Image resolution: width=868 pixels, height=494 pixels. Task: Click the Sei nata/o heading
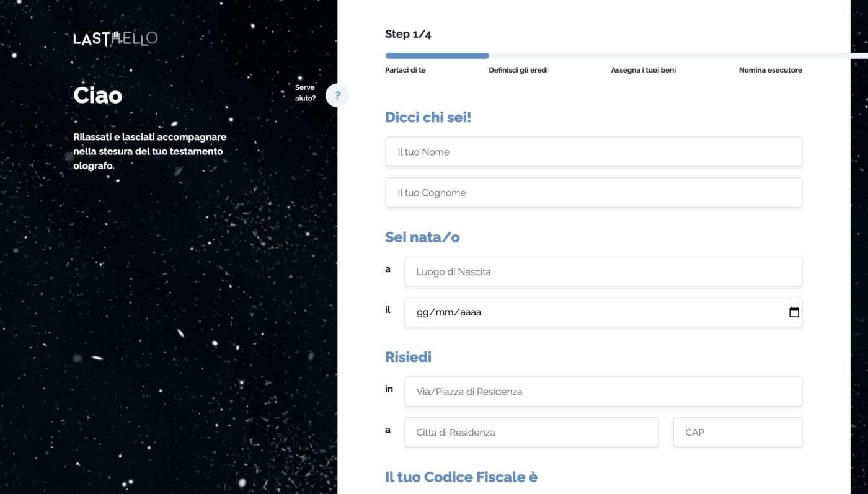422,237
